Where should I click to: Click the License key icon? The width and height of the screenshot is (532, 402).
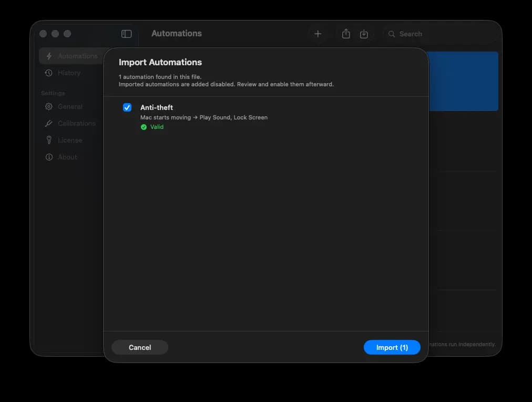(x=49, y=140)
